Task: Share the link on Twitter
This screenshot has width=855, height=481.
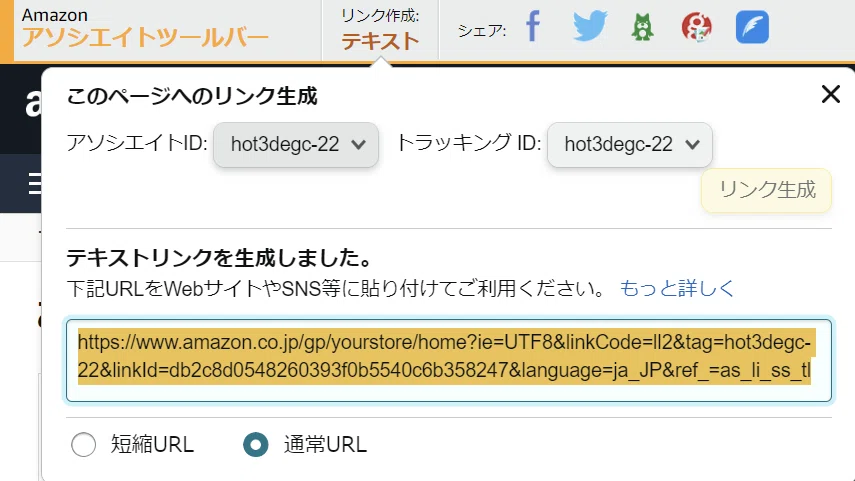Action: tap(589, 26)
